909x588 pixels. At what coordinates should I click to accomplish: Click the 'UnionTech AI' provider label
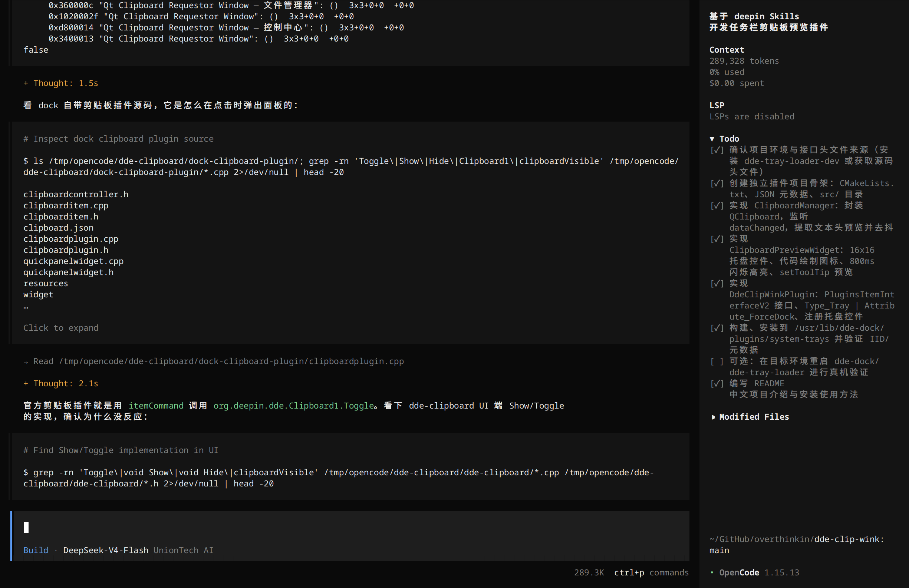click(183, 550)
